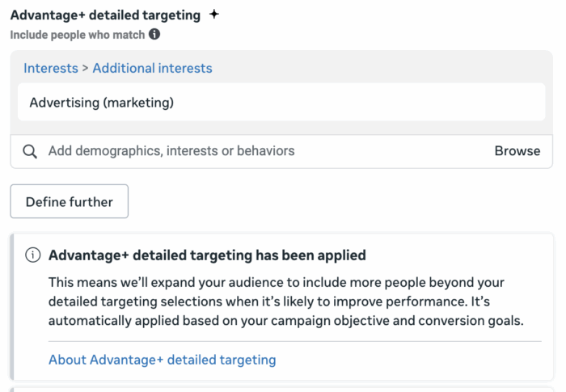Open the Interests breadcrumb link
This screenshot has width=566, height=392.
click(51, 68)
